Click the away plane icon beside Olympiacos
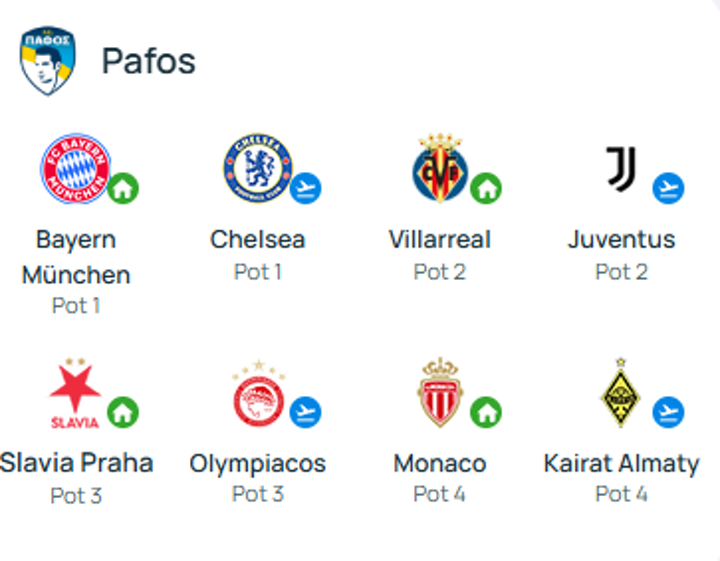Viewport: 720px width, 561px height. pos(305,412)
